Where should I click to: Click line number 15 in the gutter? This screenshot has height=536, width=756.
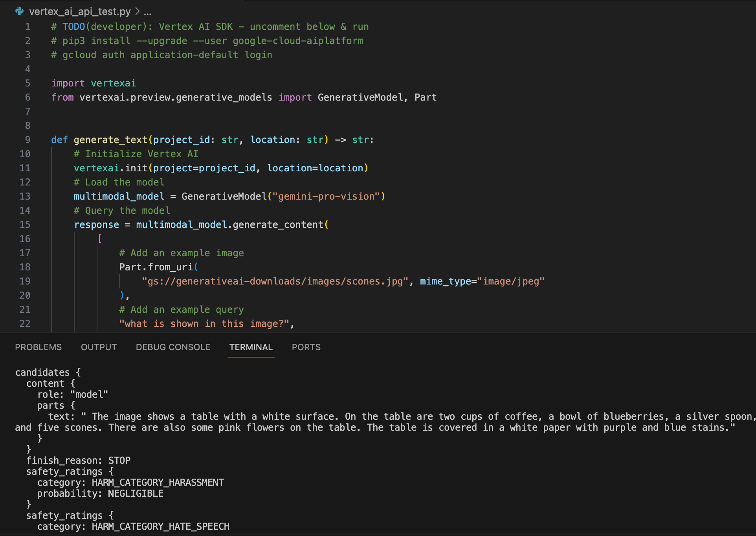(25, 225)
